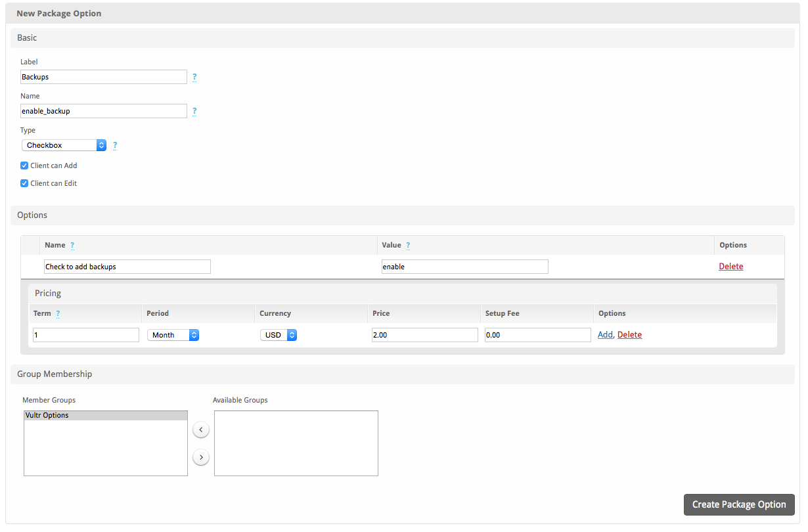Click help icon beside Value column header

(408, 245)
